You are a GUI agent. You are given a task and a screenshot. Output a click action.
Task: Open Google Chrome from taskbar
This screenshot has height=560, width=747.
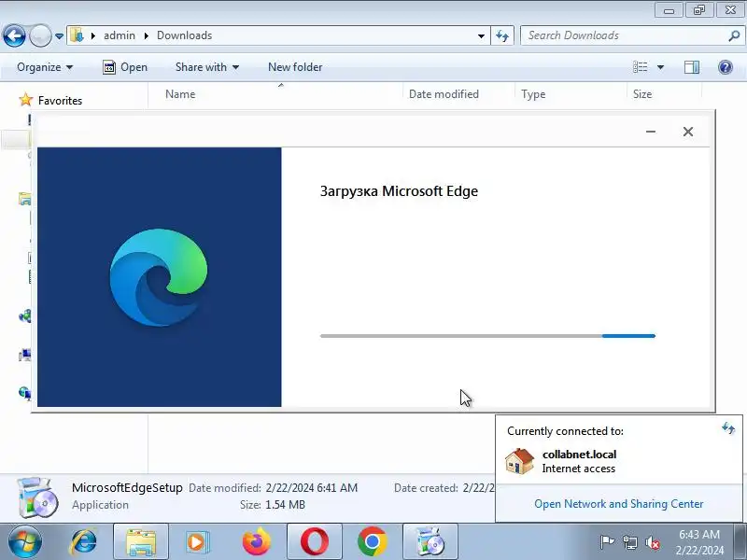pyautogui.click(x=372, y=542)
